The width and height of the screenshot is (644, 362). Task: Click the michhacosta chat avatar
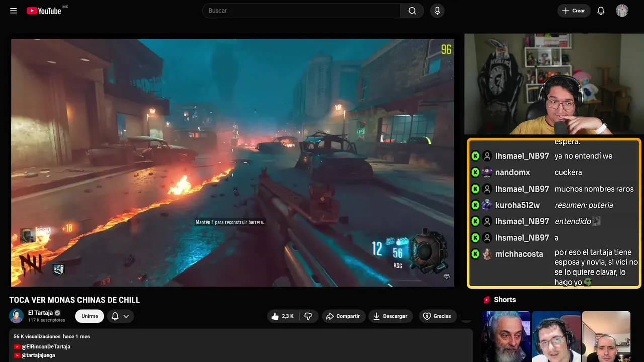tap(487, 254)
